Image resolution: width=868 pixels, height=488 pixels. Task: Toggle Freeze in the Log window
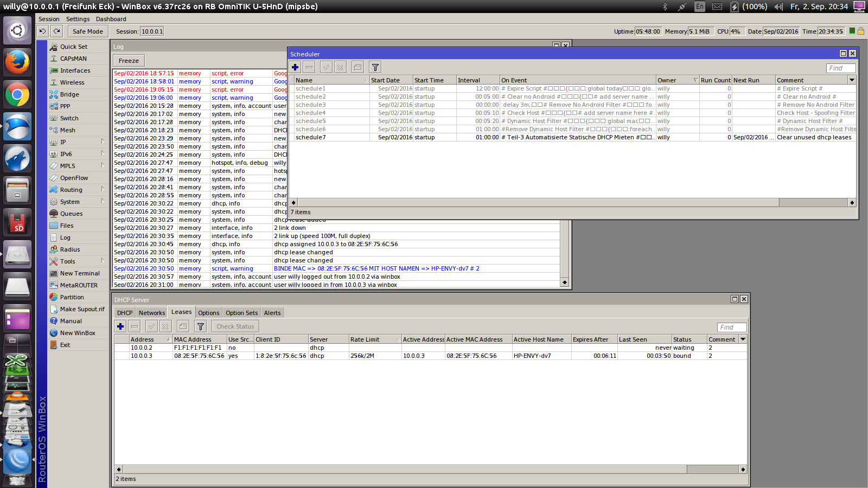129,61
